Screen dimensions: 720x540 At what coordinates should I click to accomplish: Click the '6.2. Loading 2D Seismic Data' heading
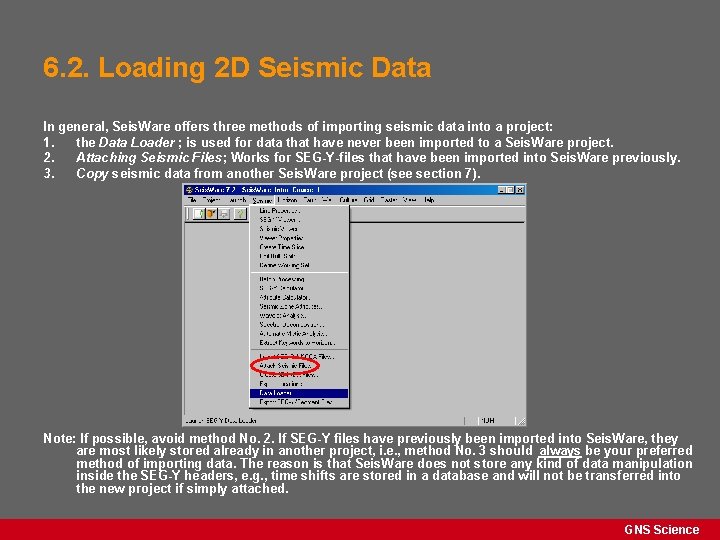pos(237,68)
